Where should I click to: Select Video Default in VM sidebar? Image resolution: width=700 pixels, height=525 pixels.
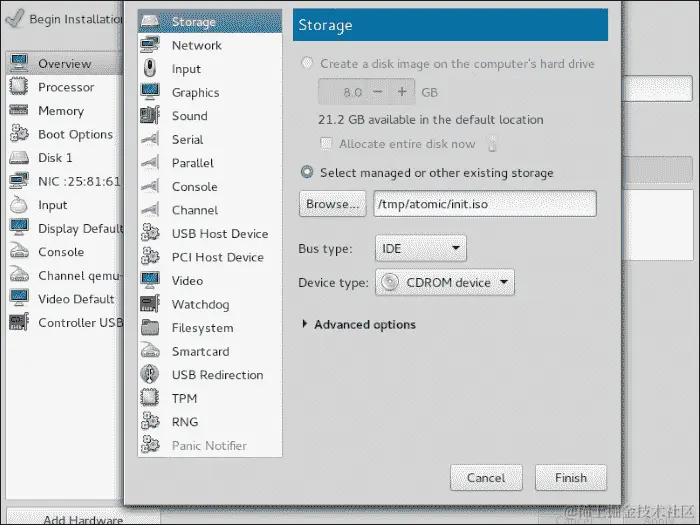click(64, 299)
